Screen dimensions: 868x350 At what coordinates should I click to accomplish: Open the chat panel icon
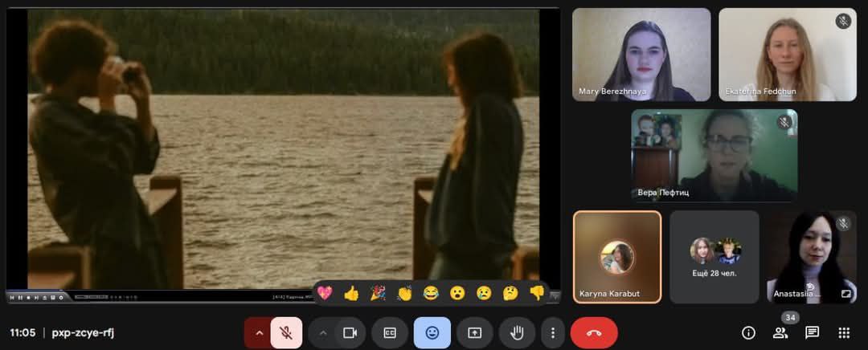click(812, 332)
